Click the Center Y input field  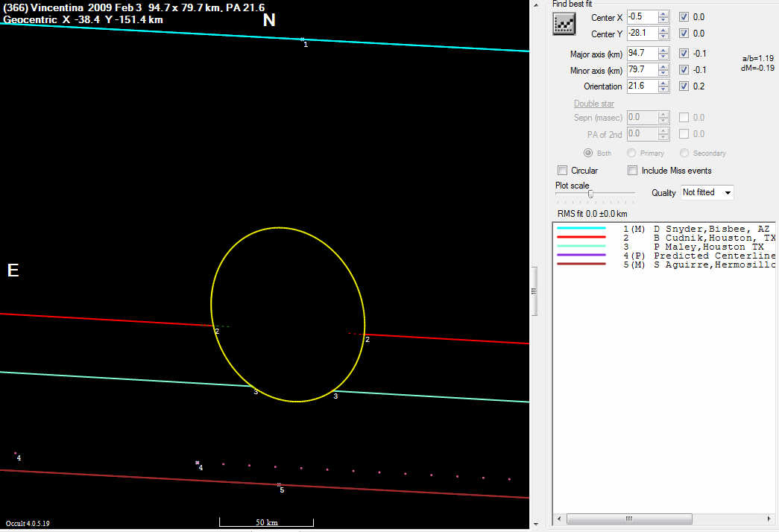tap(643, 34)
